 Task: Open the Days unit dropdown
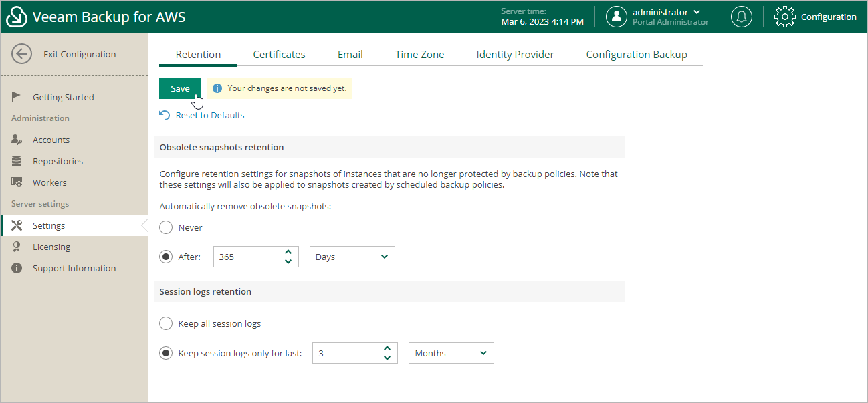click(352, 257)
